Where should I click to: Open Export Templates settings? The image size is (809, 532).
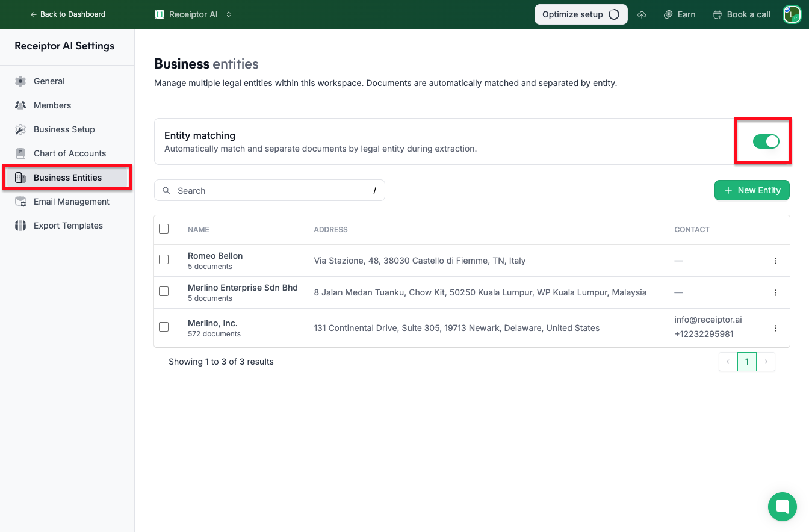point(67,226)
